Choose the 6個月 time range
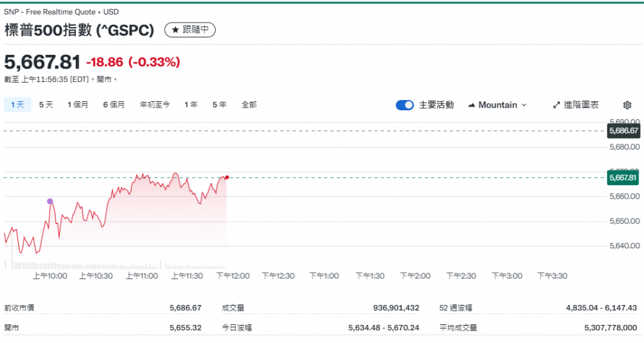Image resolution: width=644 pixels, height=343 pixels. coord(114,104)
